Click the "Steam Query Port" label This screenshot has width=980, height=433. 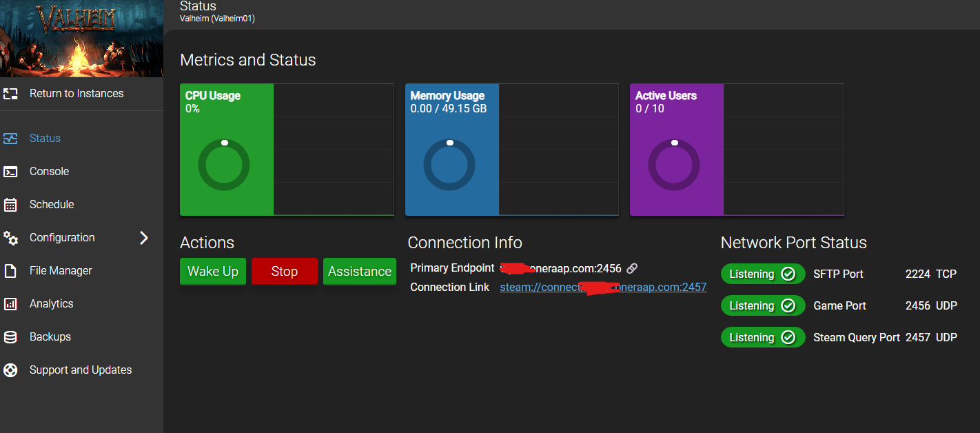[x=857, y=338]
